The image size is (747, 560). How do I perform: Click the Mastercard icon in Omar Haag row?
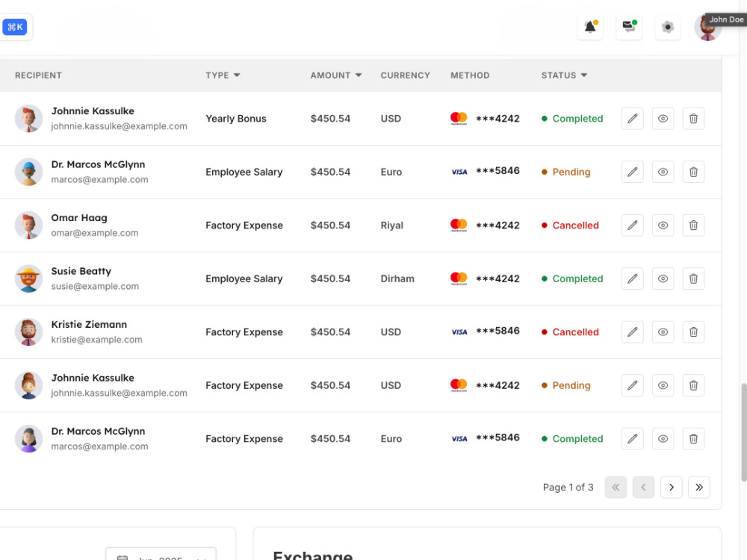(459, 225)
